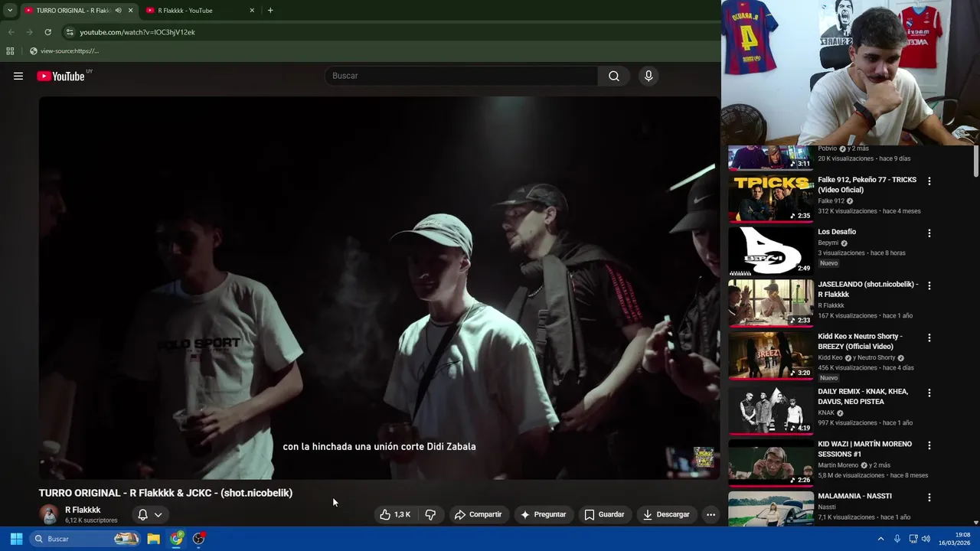This screenshot has width=980, height=551.
Task: Open options menu for KID WAZI sessions
Action: pos(929,445)
